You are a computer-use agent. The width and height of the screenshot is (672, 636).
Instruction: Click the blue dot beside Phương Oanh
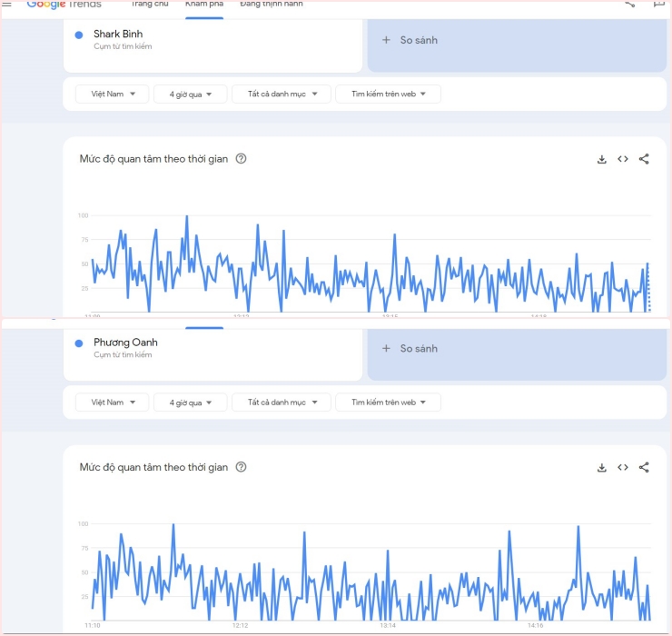tap(79, 343)
